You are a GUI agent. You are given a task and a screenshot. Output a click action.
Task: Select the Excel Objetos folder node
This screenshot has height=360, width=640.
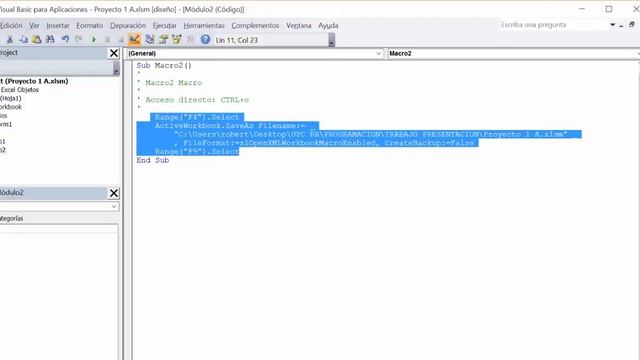point(20,89)
